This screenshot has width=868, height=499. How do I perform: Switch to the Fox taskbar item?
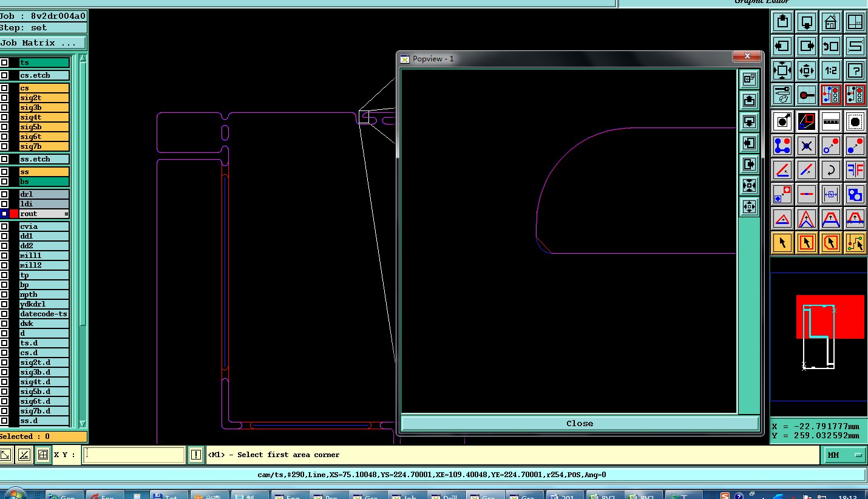[x=104, y=495]
